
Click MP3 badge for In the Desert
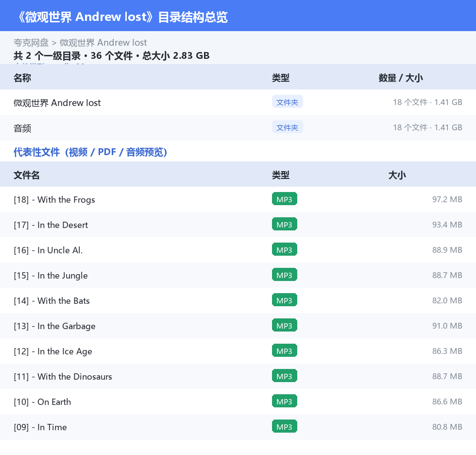click(285, 224)
